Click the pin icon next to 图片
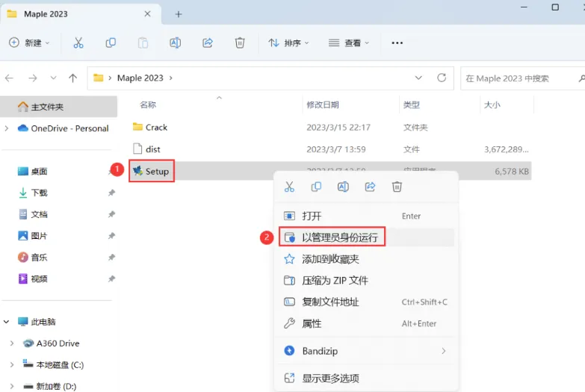This screenshot has width=585, height=392. click(x=111, y=236)
